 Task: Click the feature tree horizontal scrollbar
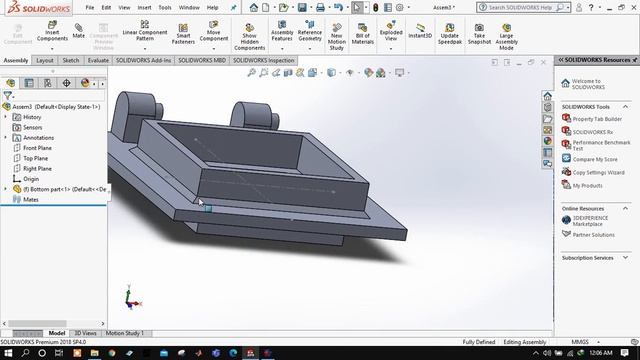pyautogui.click(x=37, y=323)
